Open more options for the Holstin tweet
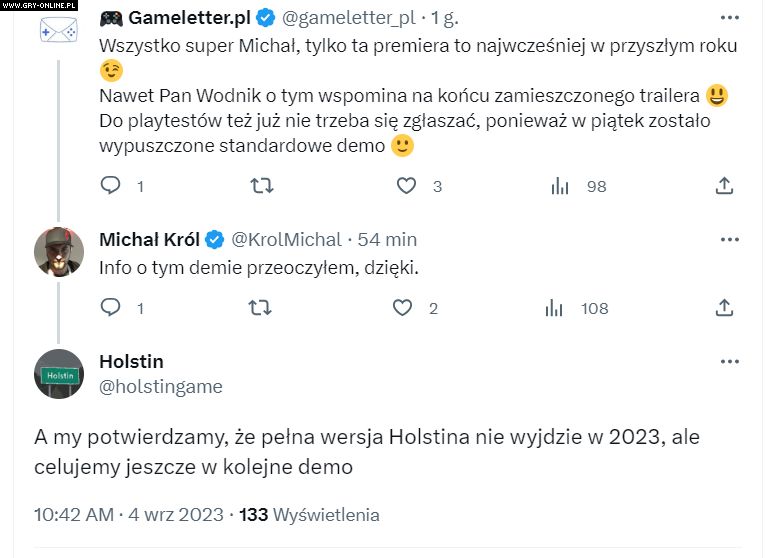The image size is (766, 558). click(730, 362)
